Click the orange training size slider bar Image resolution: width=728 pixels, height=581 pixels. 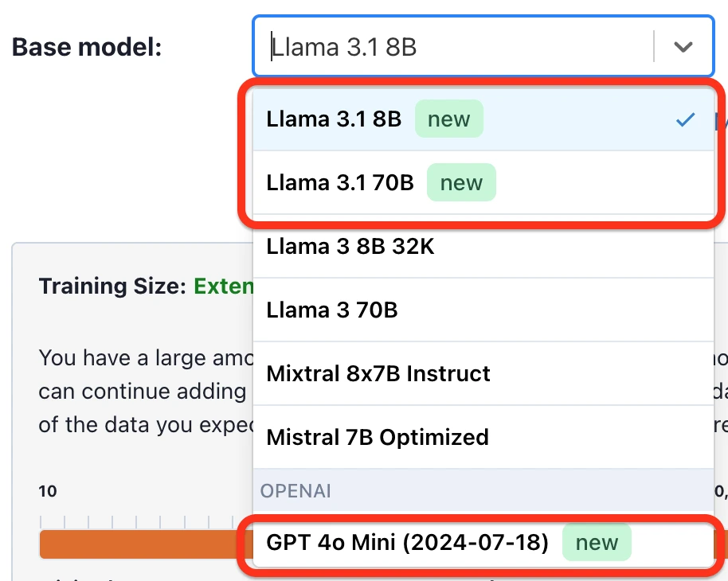tap(143, 544)
